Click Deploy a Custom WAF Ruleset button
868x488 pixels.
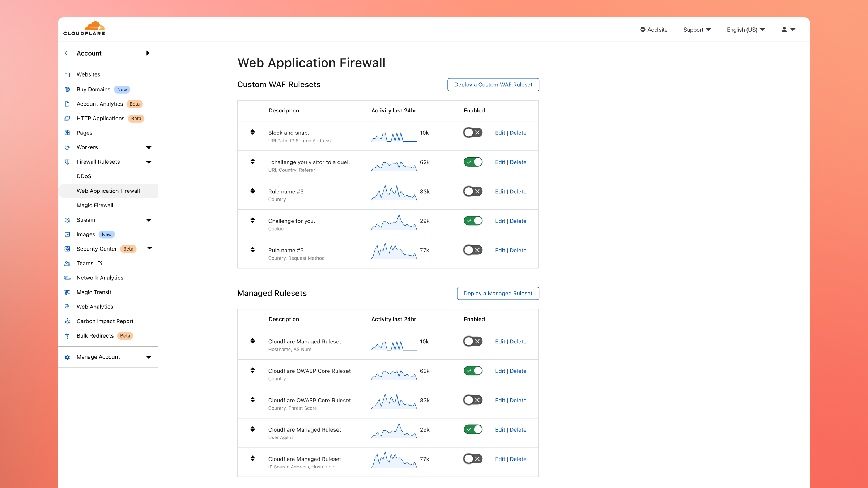pyautogui.click(x=493, y=85)
